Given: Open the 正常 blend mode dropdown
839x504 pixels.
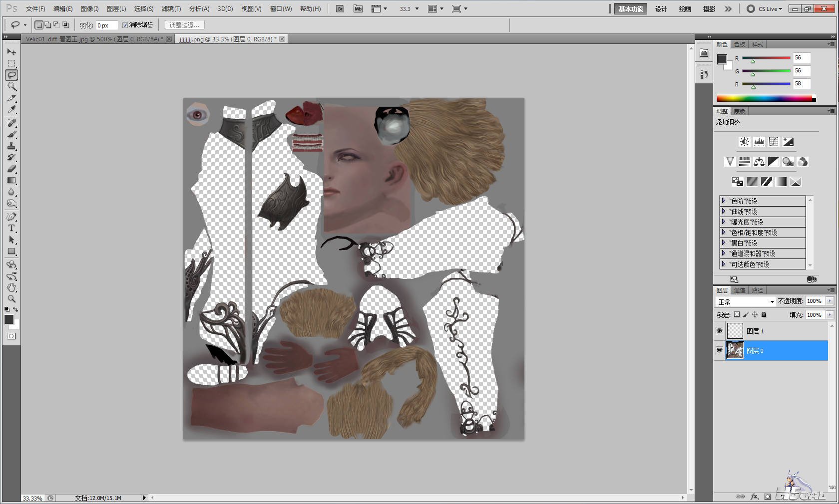Looking at the screenshot, I should 746,301.
